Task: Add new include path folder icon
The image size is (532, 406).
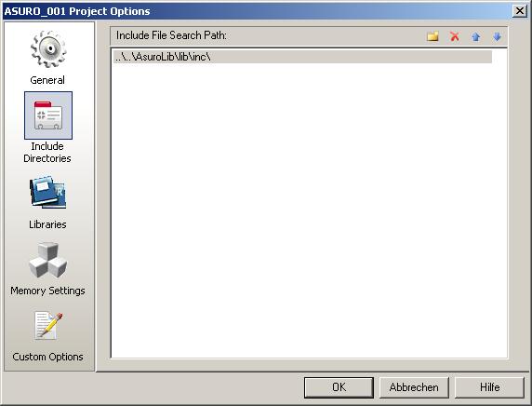Action: click(432, 36)
